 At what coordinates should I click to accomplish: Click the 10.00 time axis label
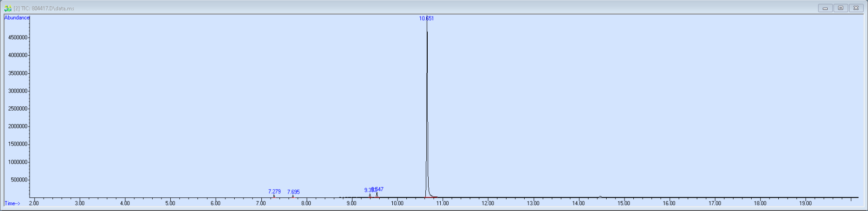pos(397,203)
